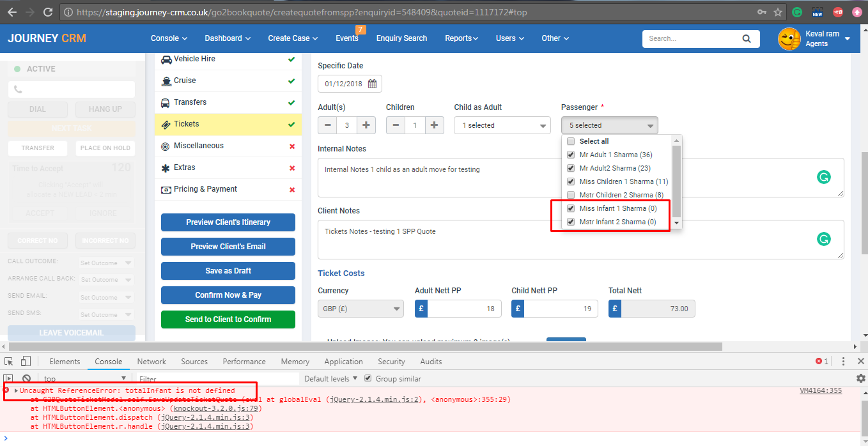Check Mstr Children 2 Sharma (8)
This screenshot has width=868, height=446.
pyautogui.click(x=571, y=195)
